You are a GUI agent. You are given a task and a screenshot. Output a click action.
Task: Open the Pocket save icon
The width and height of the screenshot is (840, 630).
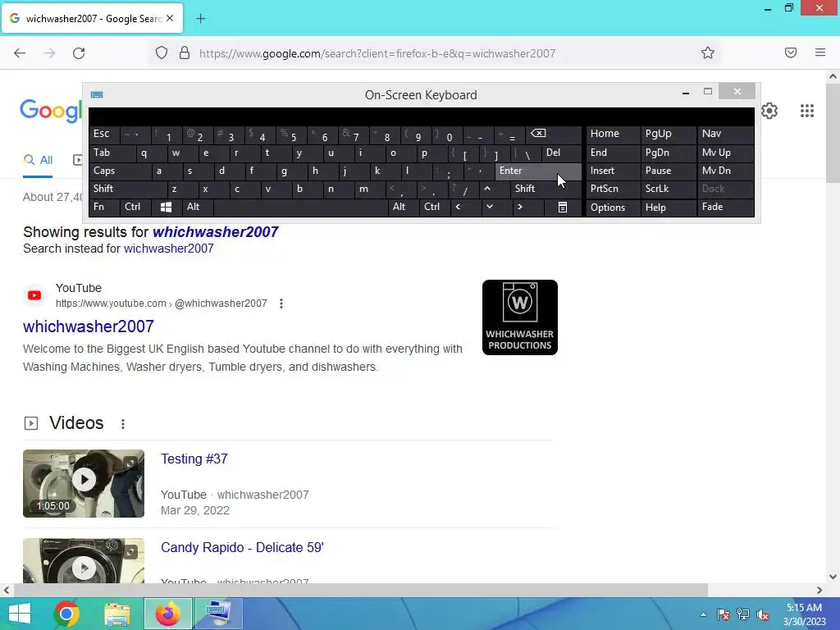[790, 52]
